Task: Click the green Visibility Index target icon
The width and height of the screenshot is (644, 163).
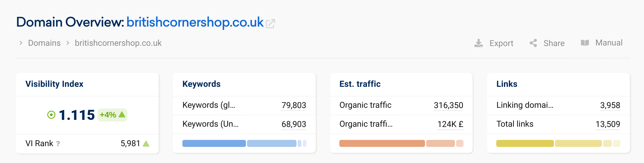Action: 51,115
